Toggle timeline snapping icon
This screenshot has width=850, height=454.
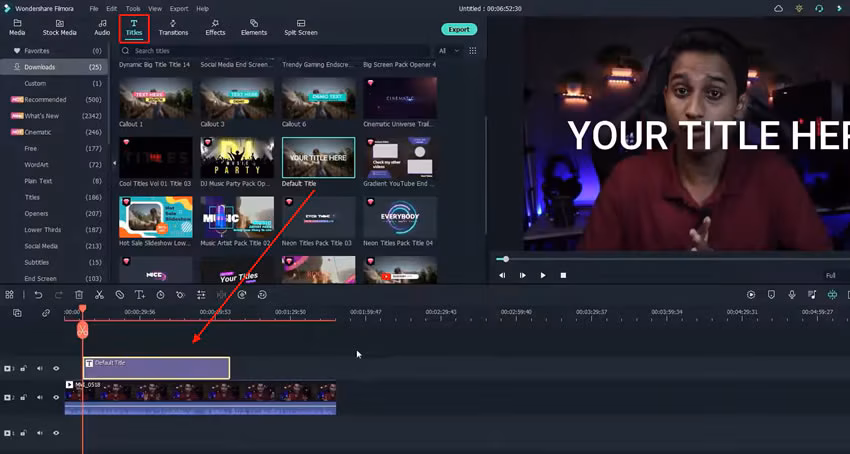[832, 295]
